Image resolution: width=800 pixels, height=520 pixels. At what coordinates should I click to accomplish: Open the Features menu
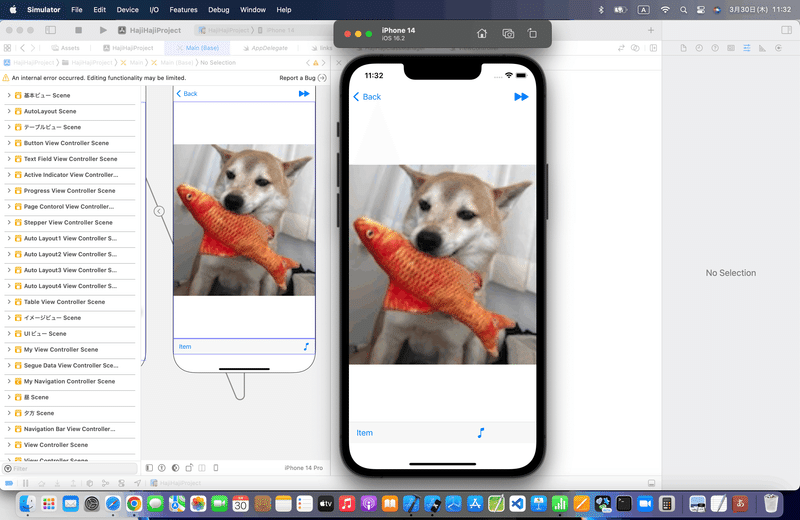183,10
